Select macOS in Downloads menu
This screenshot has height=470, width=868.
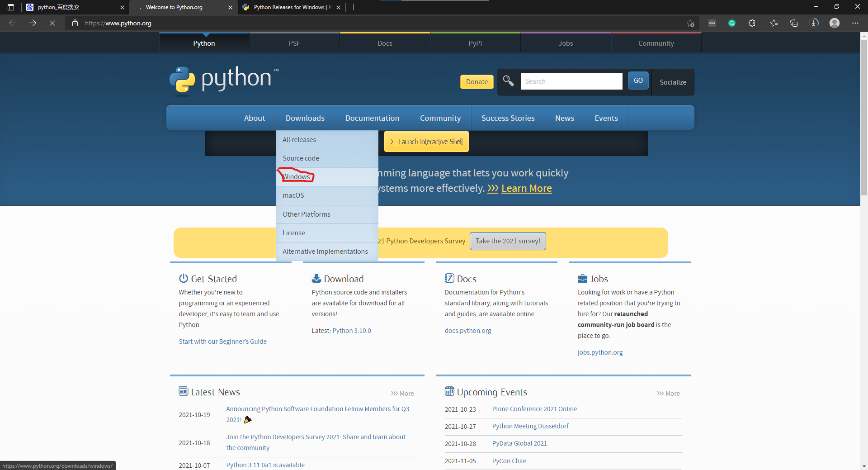[x=327, y=195]
